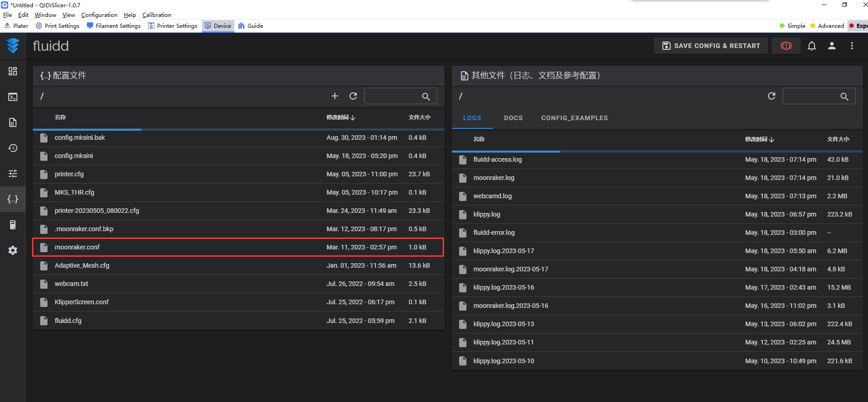Image resolution: width=868 pixels, height=402 pixels.
Task: Open the G-code files icon in sidebar
Action: click(x=13, y=122)
